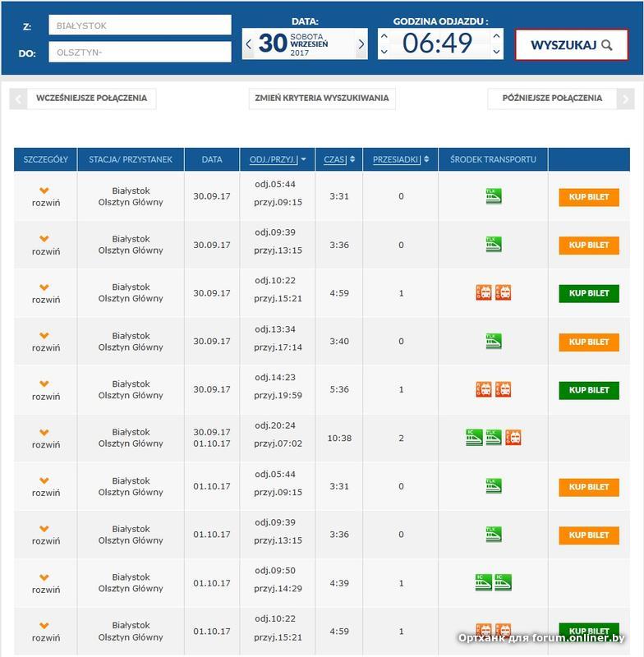Sort results by ODJ./PRZYJ. column
The width and height of the screenshot is (644, 657).
tap(278, 159)
